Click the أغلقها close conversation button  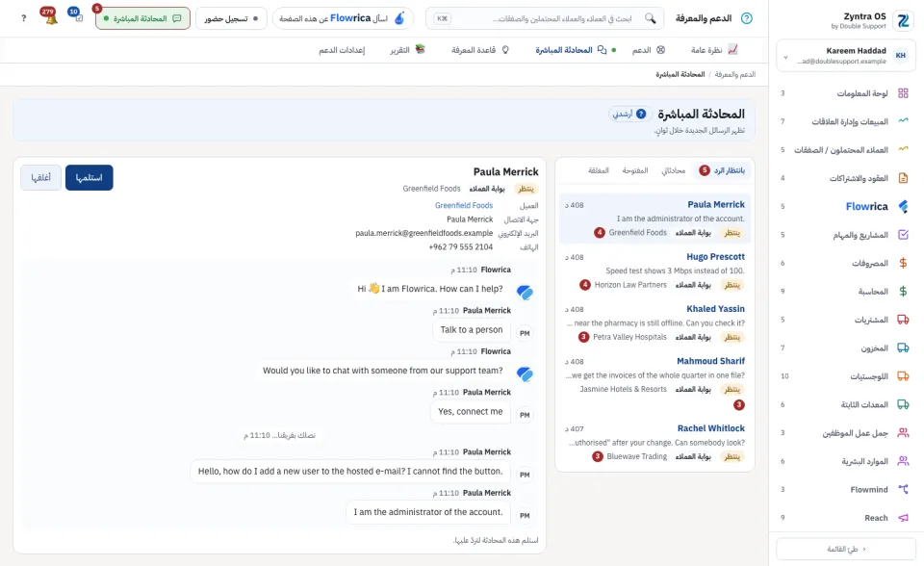pyautogui.click(x=40, y=177)
